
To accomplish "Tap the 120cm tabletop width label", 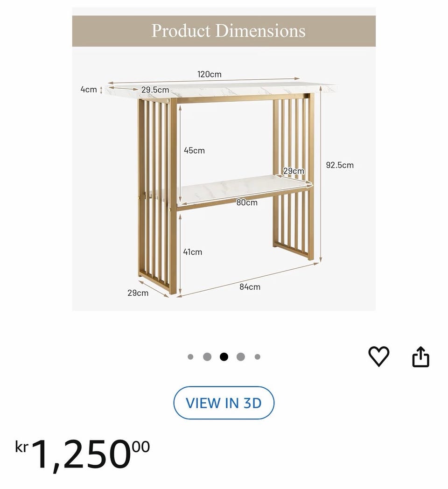I will (209, 74).
